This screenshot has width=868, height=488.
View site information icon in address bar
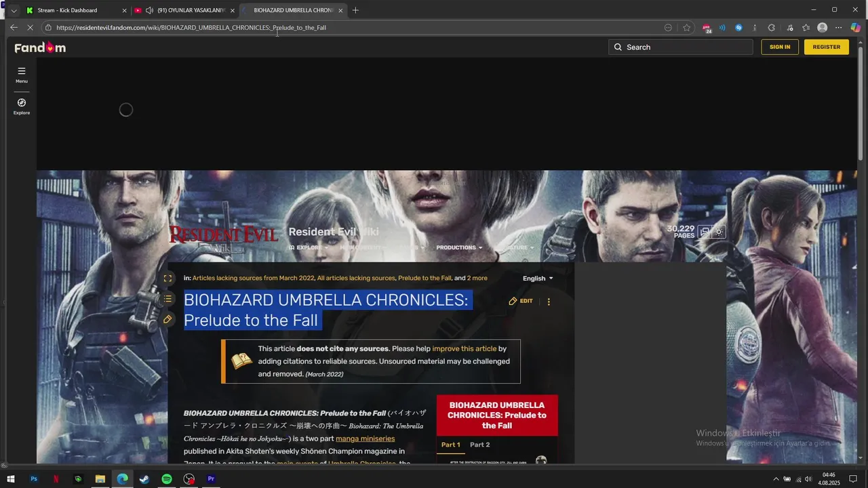pos(48,28)
